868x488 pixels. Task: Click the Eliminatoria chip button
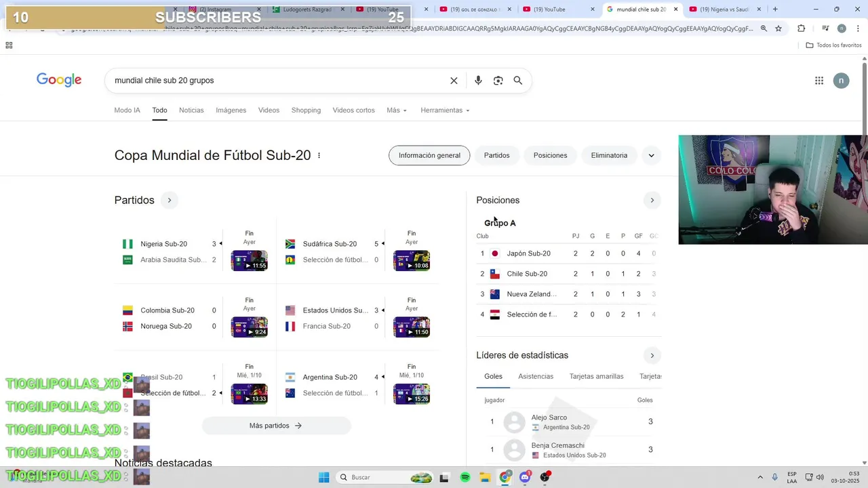[x=609, y=155]
